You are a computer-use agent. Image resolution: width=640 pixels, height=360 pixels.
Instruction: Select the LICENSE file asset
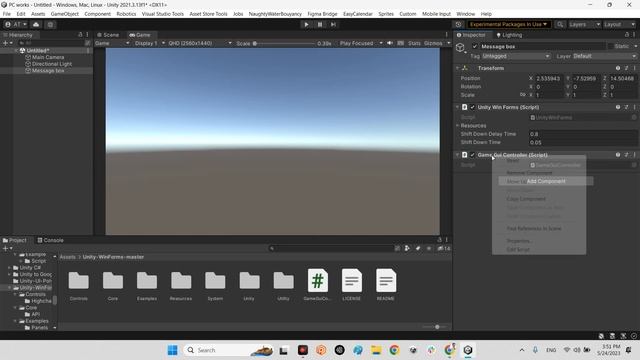pos(351,281)
